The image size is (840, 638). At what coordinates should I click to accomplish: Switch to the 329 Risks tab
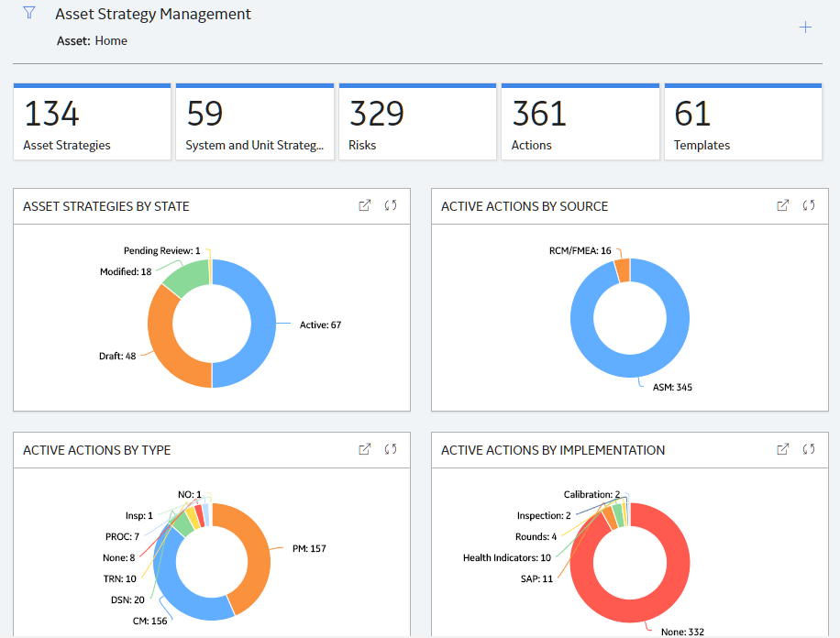[417, 122]
